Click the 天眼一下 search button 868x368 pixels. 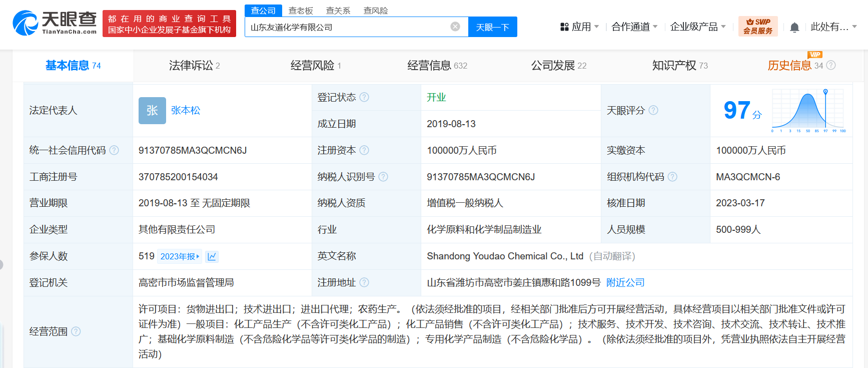click(x=493, y=27)
